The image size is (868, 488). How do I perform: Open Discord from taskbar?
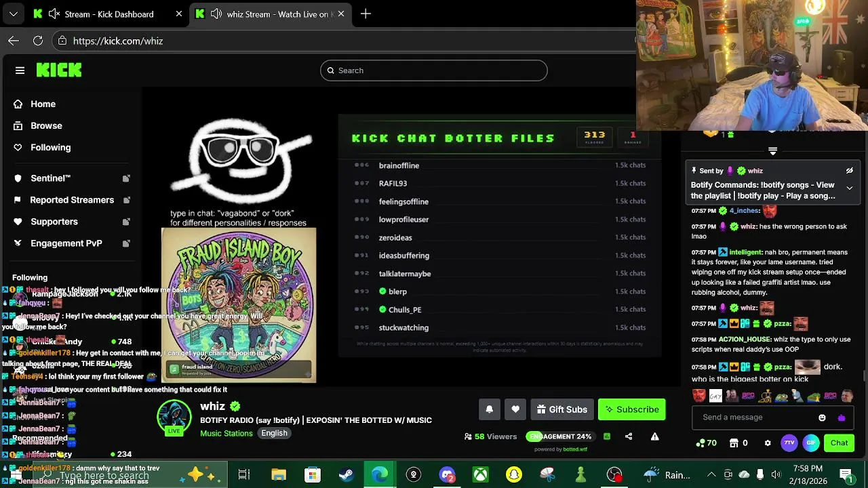pos(447,474)
